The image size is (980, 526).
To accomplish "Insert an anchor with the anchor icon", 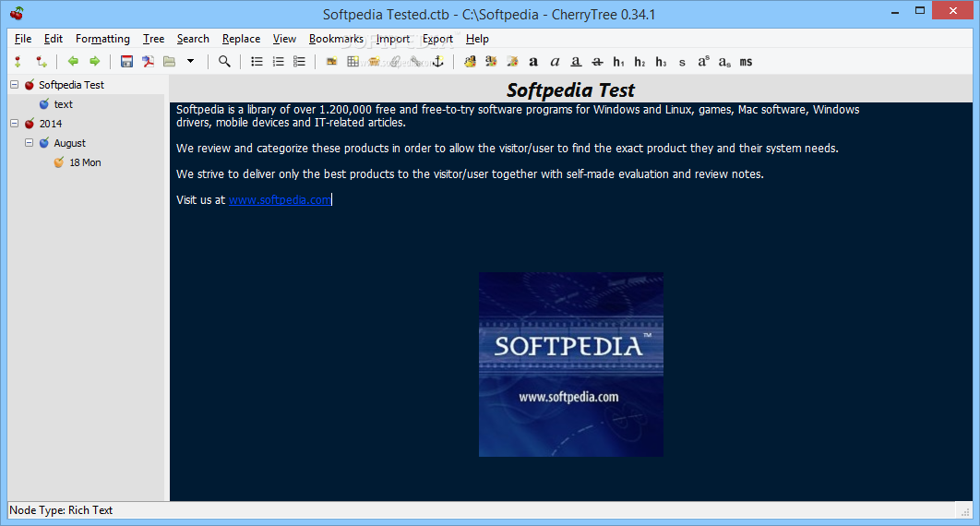I will (x=438, y=61).
